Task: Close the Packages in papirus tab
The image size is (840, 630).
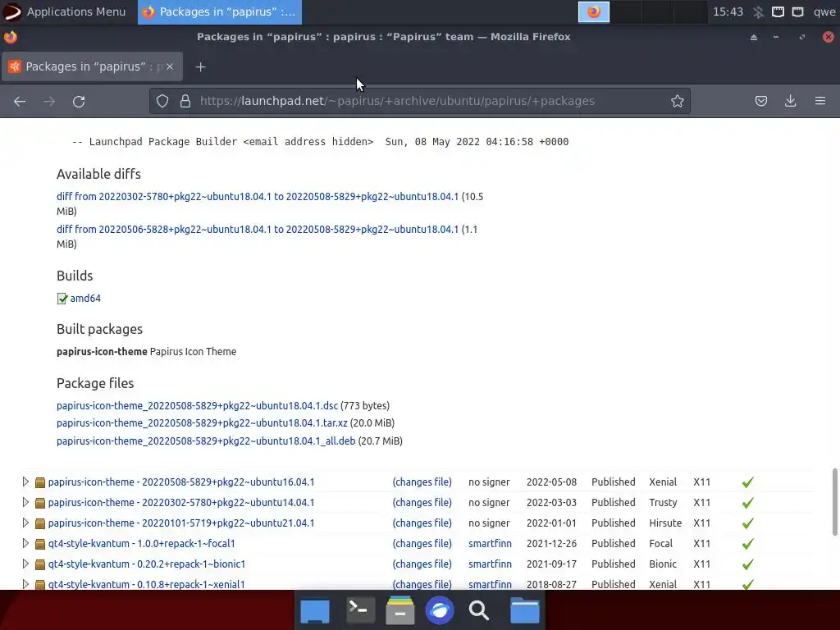Action: point(170,66)
